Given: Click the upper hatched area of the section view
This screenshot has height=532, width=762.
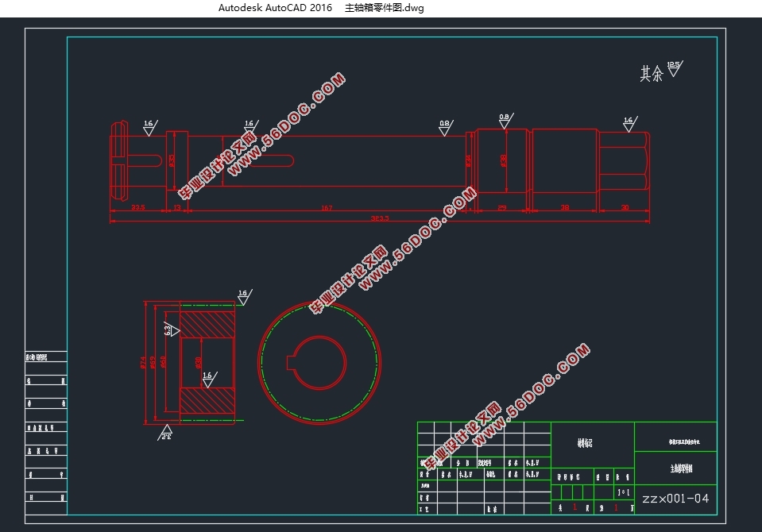Looking at the screenshot, I should click(x=207, y=326).
